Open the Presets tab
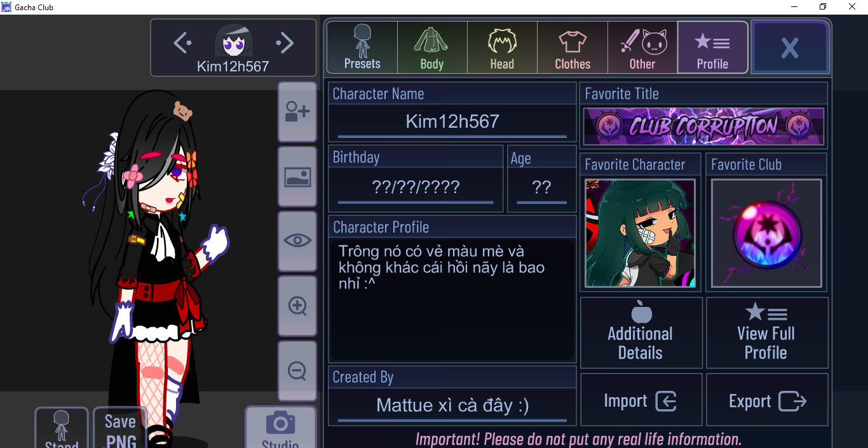 (x=362, y=48)
